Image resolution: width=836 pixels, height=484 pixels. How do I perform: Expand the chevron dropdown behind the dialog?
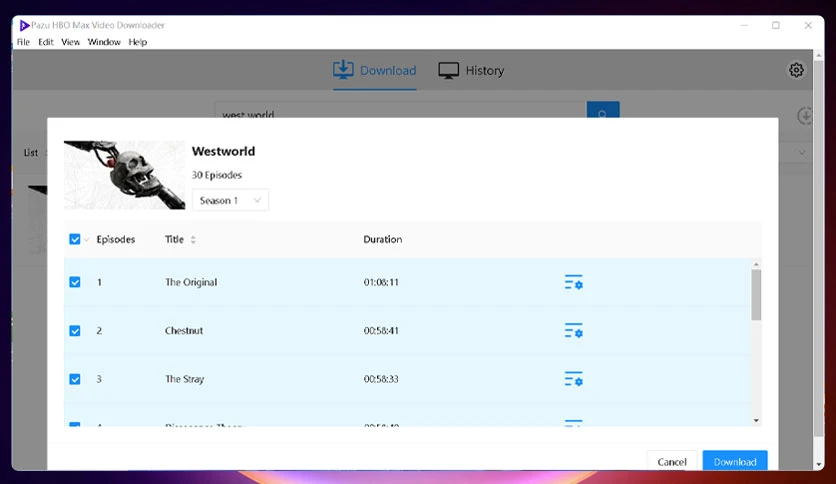pos(802,152)
